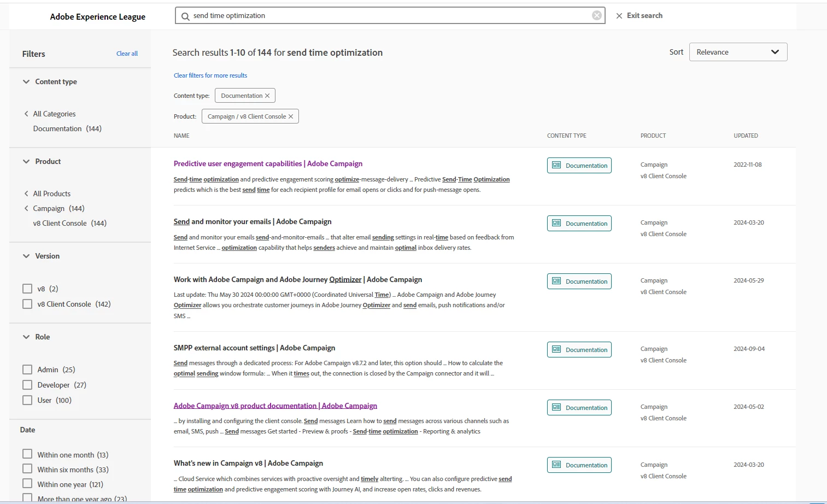Screen dimensions: 827x504
Task: Remove Campaign / v8 Client Console chip X
Action: click(x=291, y=116)
